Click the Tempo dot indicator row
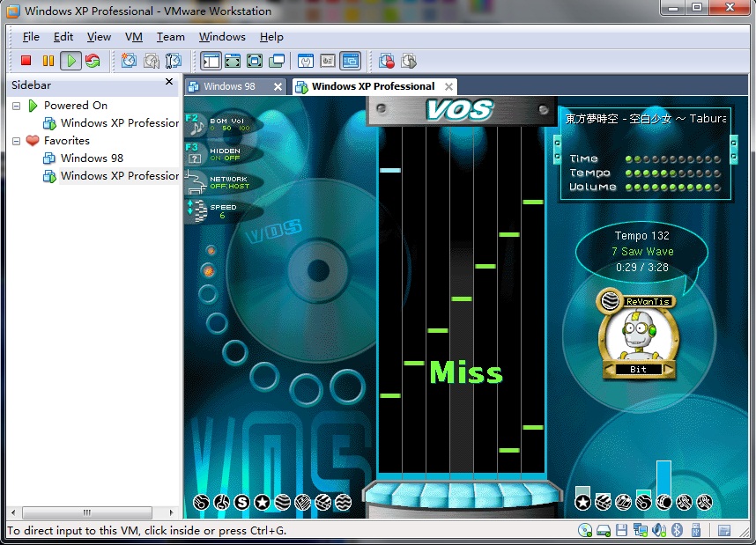 tap(672, 173)
